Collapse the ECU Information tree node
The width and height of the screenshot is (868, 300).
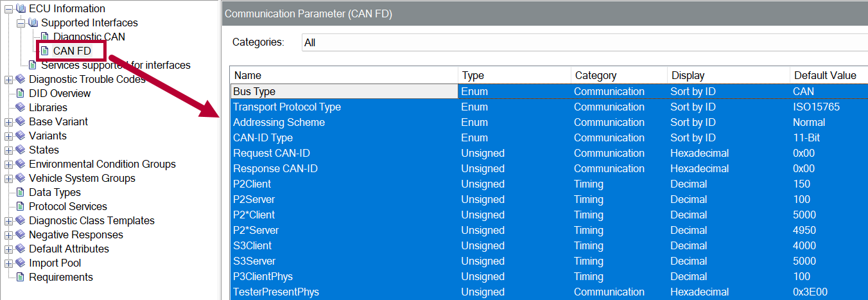[8, 9]
